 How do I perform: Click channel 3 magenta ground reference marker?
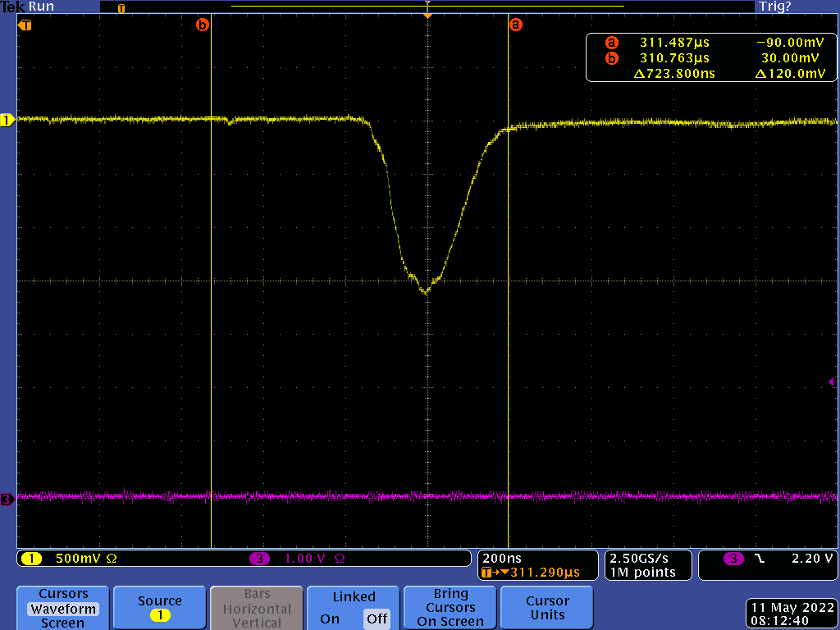(x=7, y=499)
